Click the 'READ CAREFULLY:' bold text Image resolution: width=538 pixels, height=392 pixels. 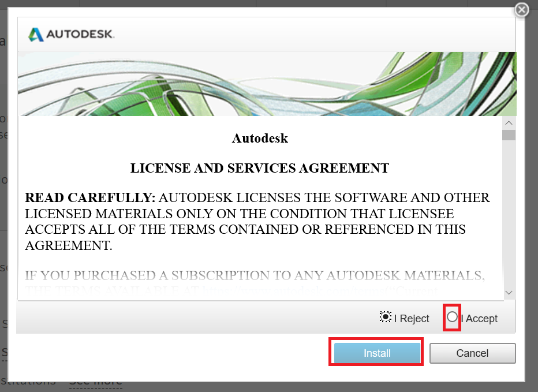tap(90, 197)
